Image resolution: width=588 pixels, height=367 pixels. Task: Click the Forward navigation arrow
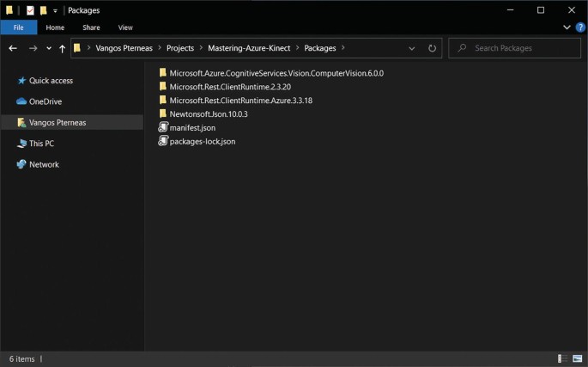click(33, 48)
